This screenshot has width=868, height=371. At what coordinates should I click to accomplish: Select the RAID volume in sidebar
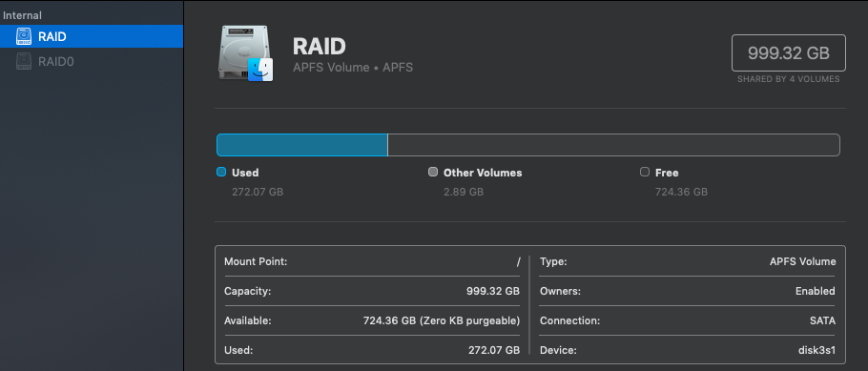tap(92, 36)
